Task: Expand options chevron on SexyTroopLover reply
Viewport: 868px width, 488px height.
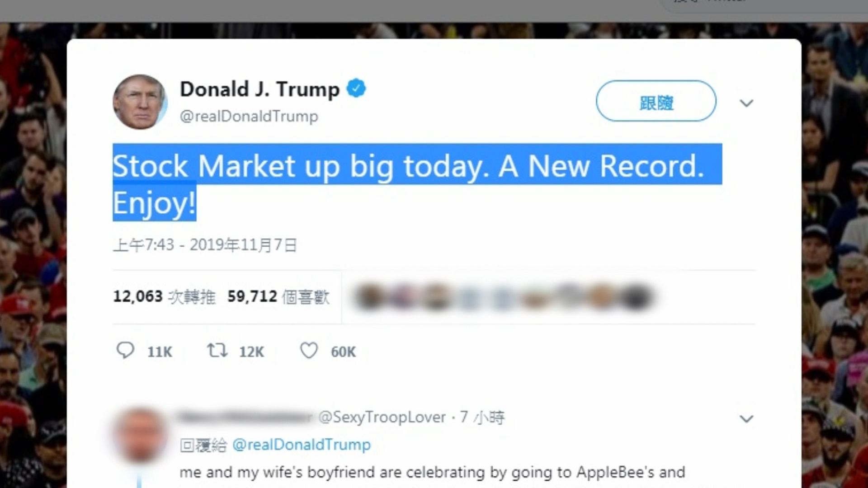Action: pyautogui.click(x=746, y=419)
